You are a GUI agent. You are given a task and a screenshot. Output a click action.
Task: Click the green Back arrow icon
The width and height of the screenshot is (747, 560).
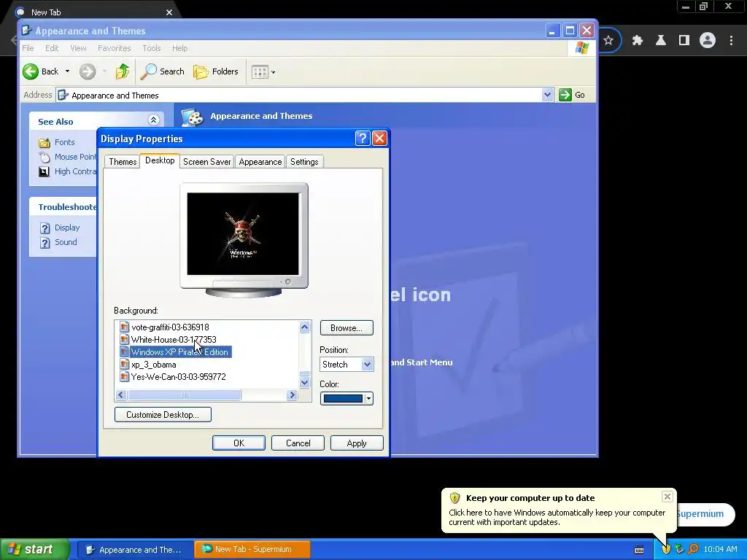(31, 71)
